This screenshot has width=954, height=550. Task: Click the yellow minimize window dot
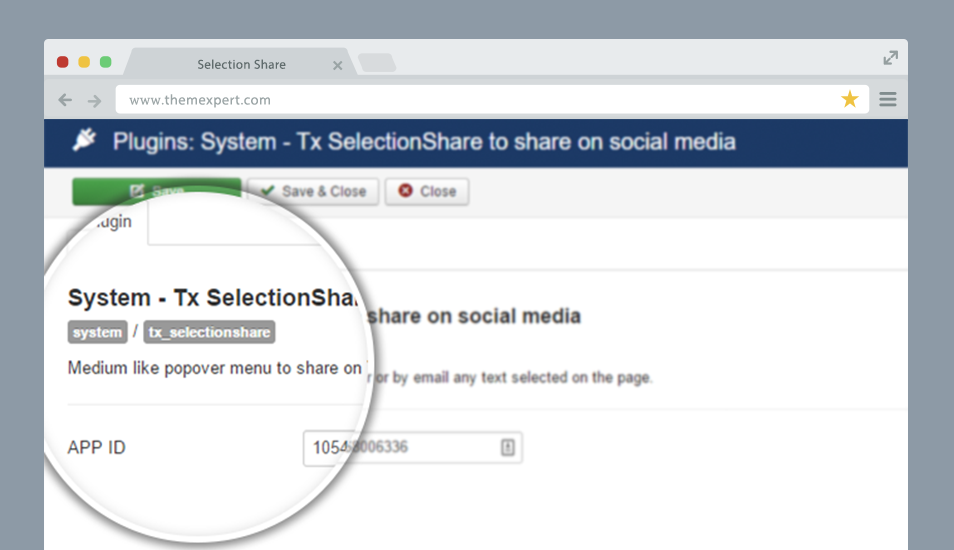(84, 62)
